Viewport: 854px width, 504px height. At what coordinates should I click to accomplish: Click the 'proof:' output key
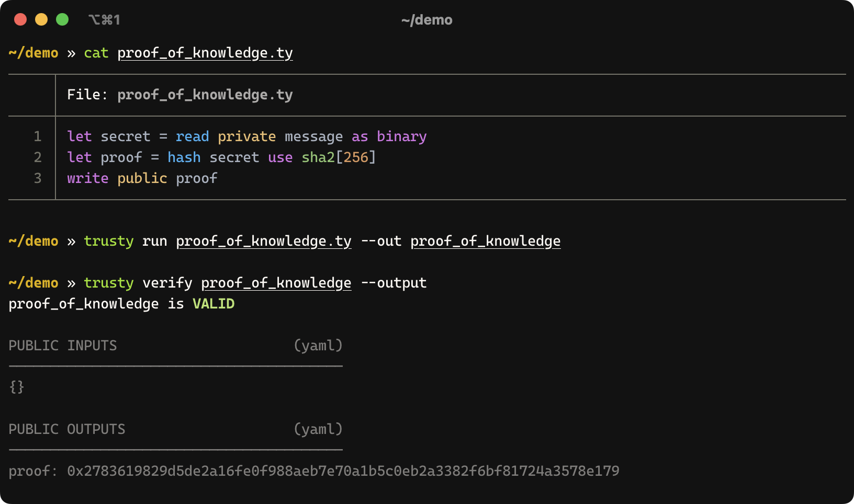point(33,471)
